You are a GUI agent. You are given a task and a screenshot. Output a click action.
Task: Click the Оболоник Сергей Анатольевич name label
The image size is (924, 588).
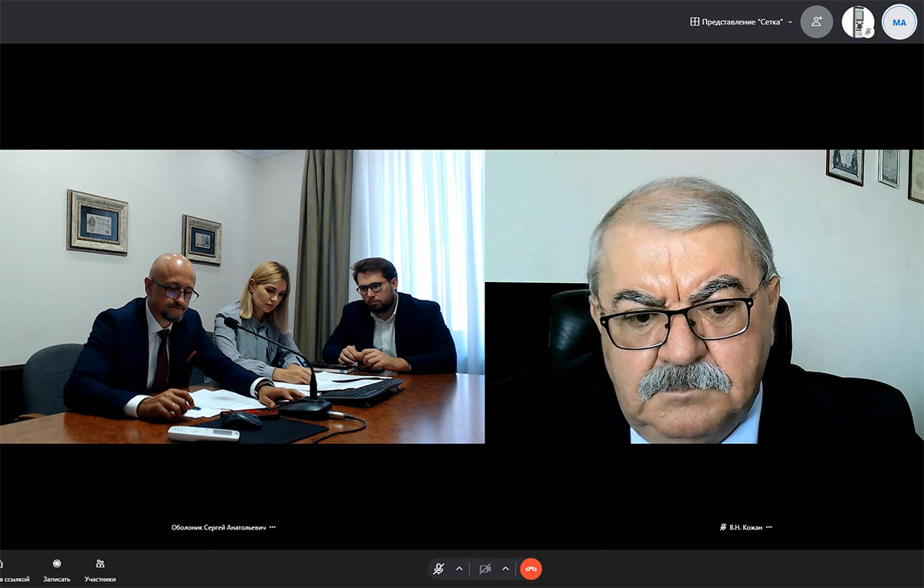pyautogui.click(x=218, y=528)
